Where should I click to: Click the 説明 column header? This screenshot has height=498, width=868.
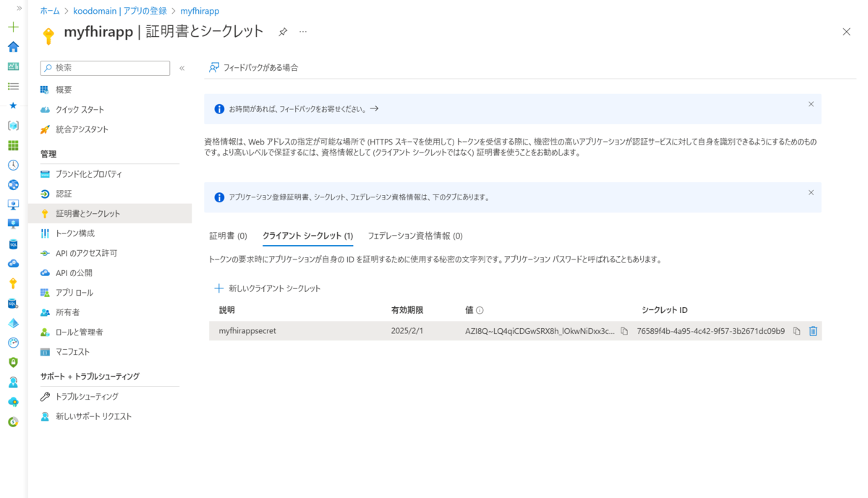click(x=227, y=310)
